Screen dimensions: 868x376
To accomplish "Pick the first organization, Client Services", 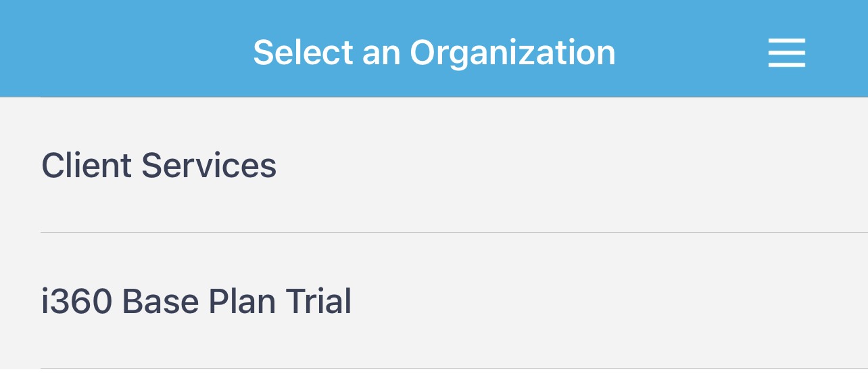I will click(160, 166).
